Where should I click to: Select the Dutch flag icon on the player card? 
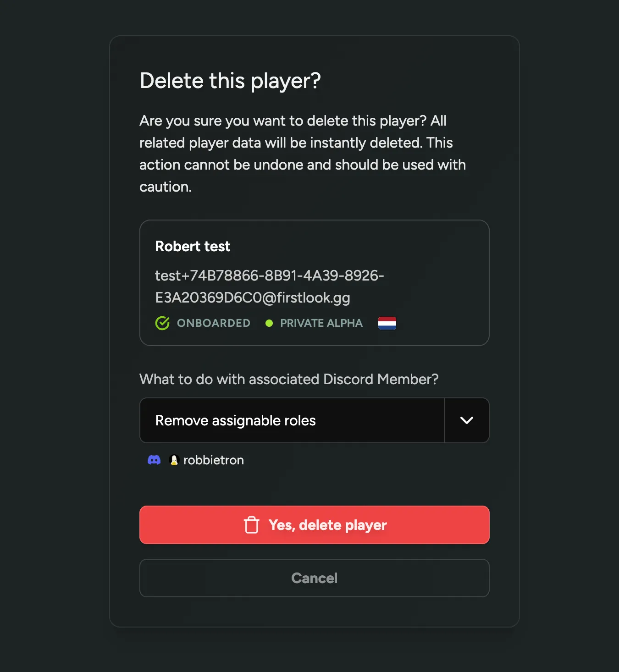387,323
